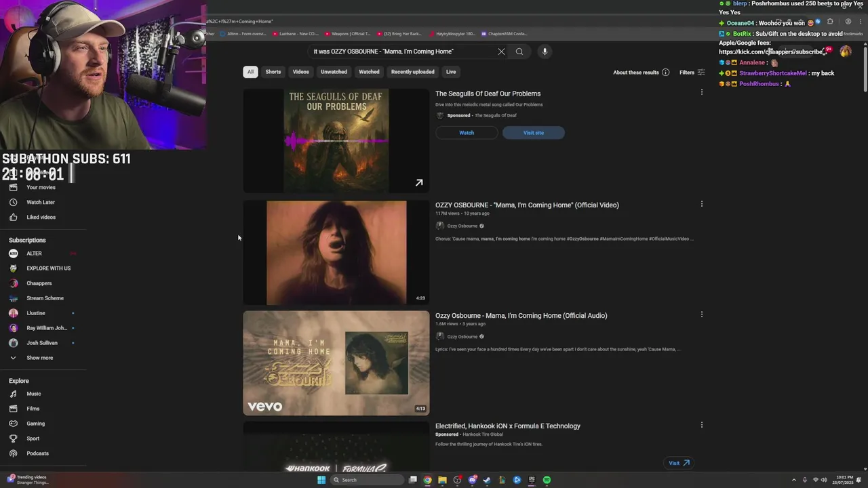The image size is (868, 488).
Task: Open the Lastbane bookmark
Action: [296, 34]
